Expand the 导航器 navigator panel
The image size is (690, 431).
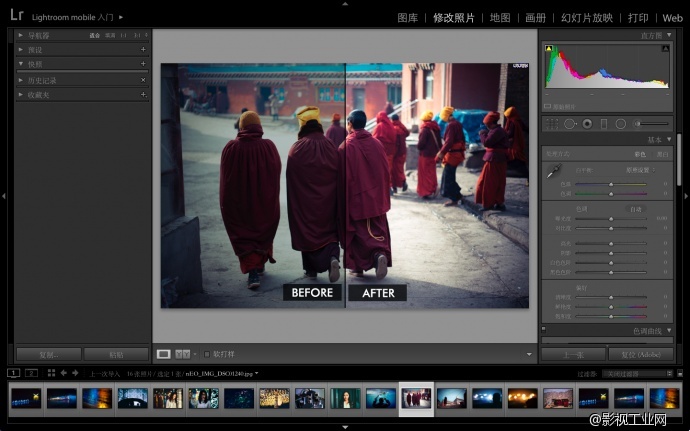21,35
